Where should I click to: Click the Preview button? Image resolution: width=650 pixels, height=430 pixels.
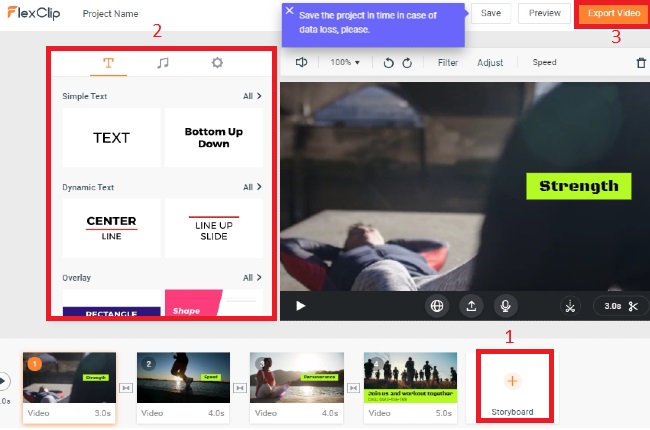(x=545, y=13)
